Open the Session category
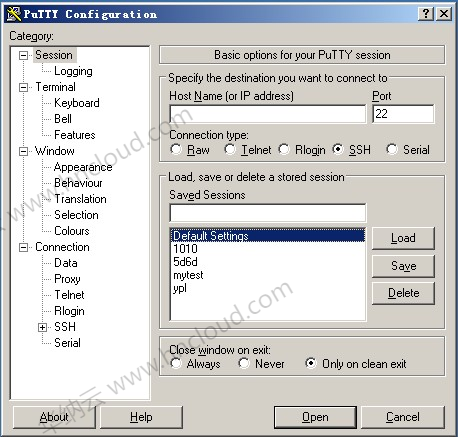This screenshot has width=458, height=437. (x=54, y=55)
